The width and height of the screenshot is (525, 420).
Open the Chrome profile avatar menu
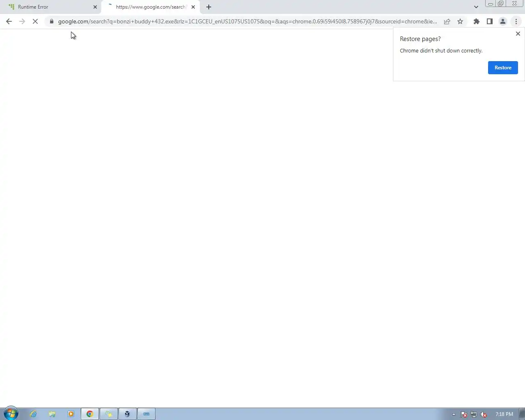503,21
